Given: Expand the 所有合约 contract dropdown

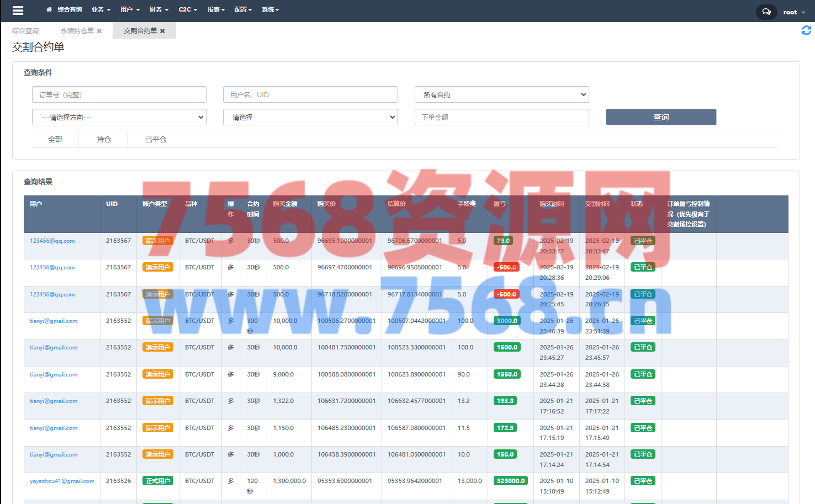Looking at the screenshot, I should pos(501,94).
